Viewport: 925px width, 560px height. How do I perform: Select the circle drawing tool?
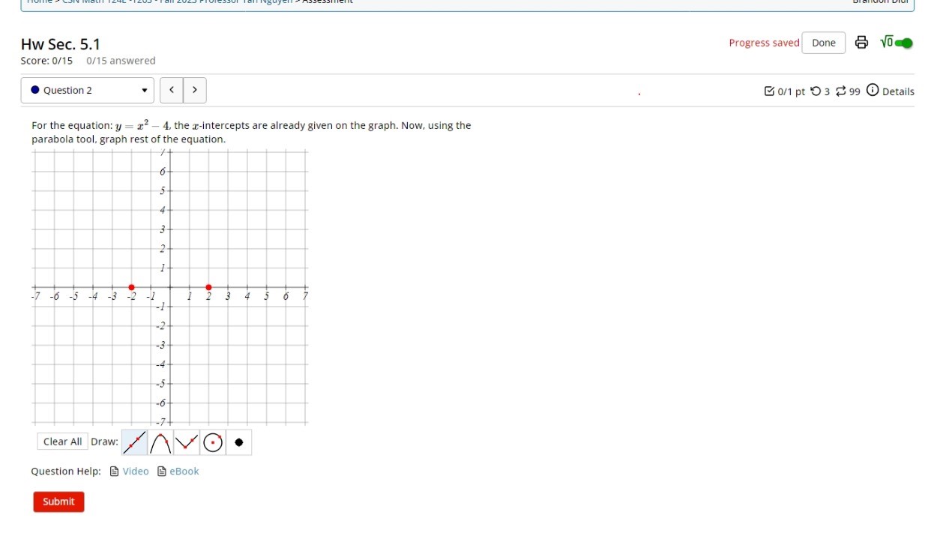[x=212, y=442]
